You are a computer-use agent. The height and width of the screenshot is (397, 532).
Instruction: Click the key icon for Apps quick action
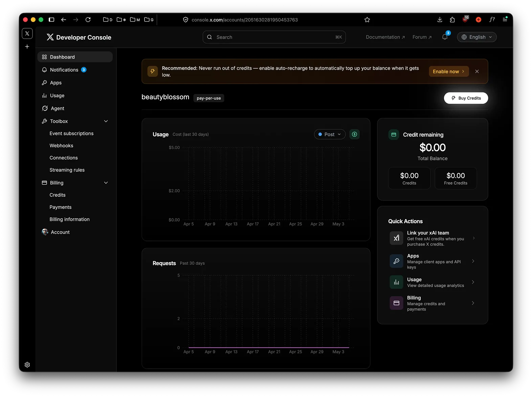click(x=396, y=261)
